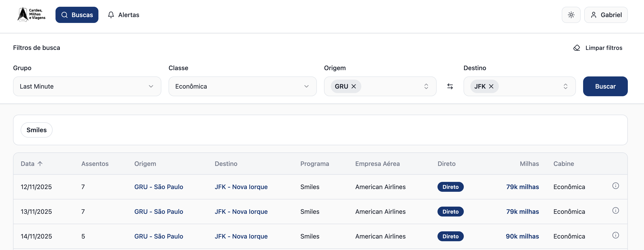Click the info icon for 12/11/2025 flight

615,186
